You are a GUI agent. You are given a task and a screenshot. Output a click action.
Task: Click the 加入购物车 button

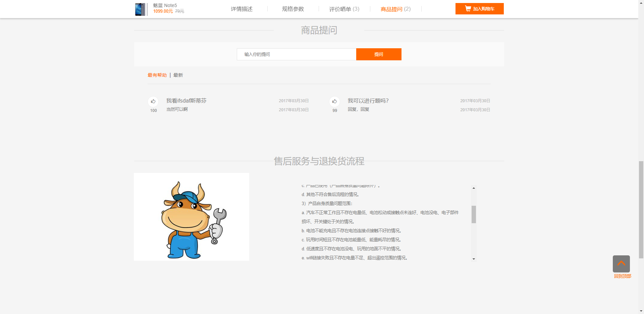point(479,9)
